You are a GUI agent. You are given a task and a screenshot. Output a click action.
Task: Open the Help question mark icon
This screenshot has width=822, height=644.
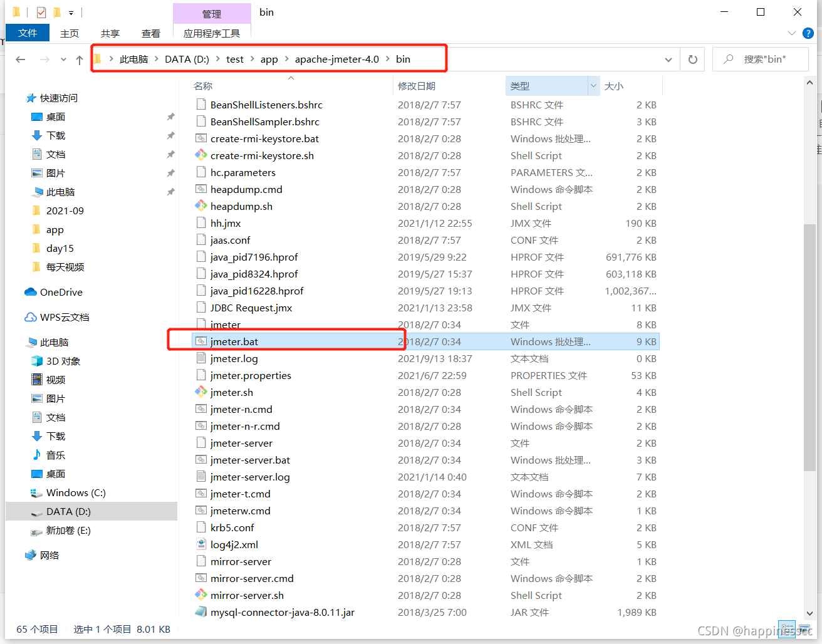(808, 33)
